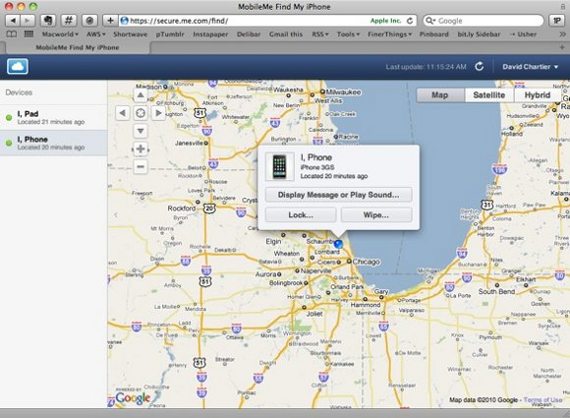Click the Safari forward navigation arrow
570x418 pixels.
pyautogui.click(x=27, y=21)
